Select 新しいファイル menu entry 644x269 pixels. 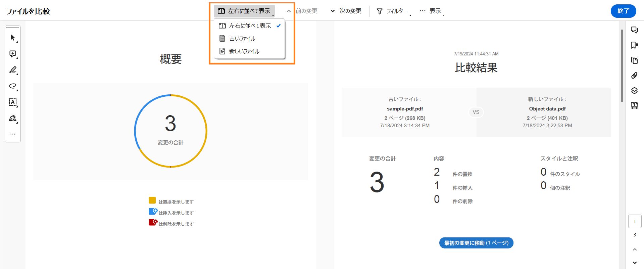click(x=249, y=51)
